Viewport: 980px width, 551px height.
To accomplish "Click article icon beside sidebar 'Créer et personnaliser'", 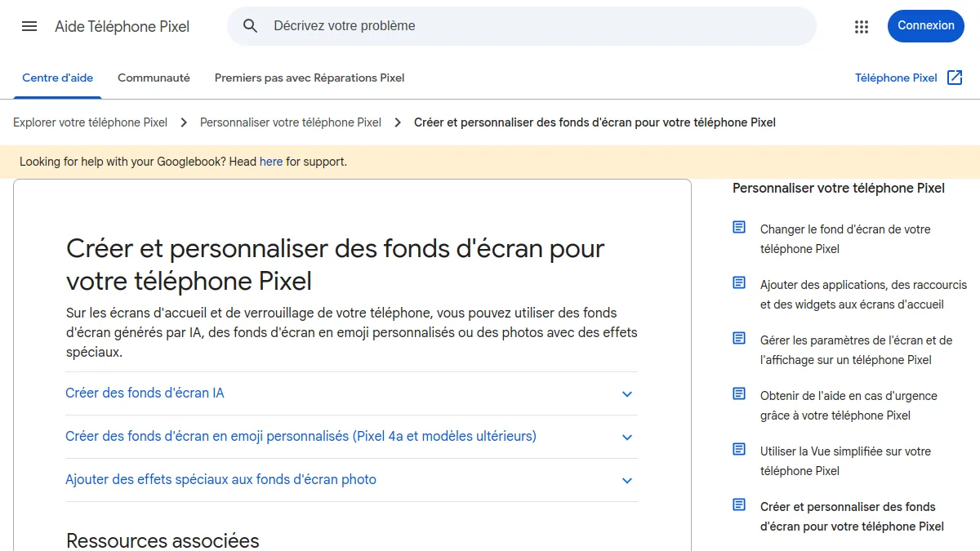I will (x=739, y=505).
